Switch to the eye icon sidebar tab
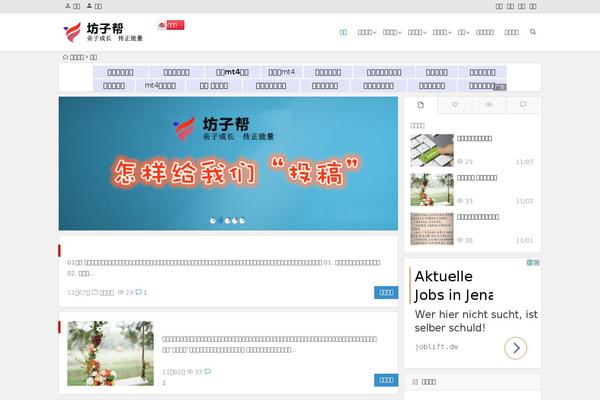 click(489, 104)
